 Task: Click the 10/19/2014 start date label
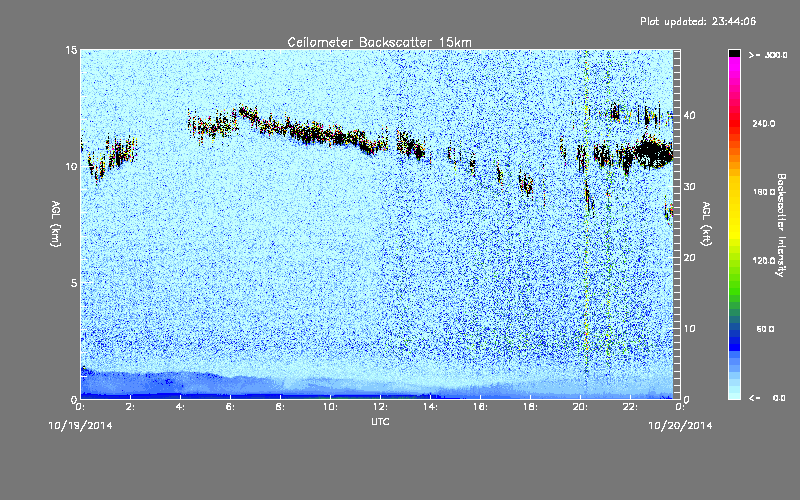point(81,426)
